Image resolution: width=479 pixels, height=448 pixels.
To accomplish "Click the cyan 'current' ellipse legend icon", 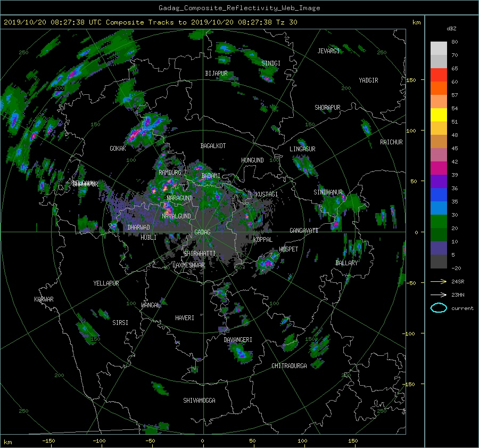I will (439, 308).
